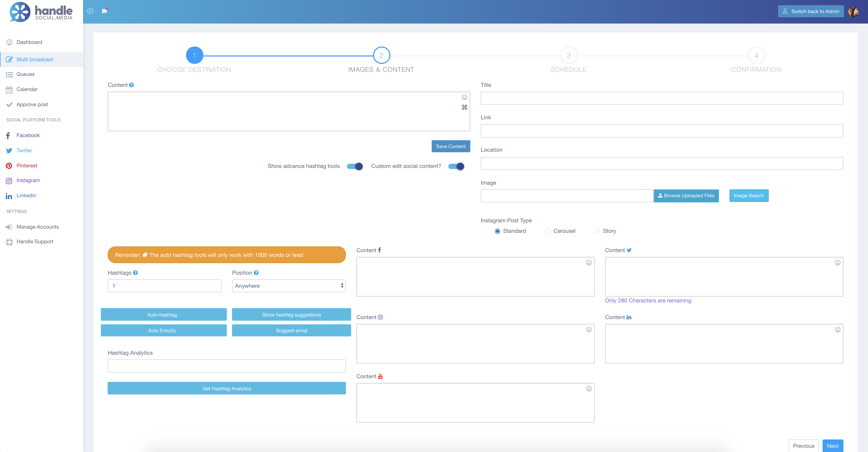
Task: Click the Content help question mark icon
Action: pyautogui.click(x=131, y=85)
